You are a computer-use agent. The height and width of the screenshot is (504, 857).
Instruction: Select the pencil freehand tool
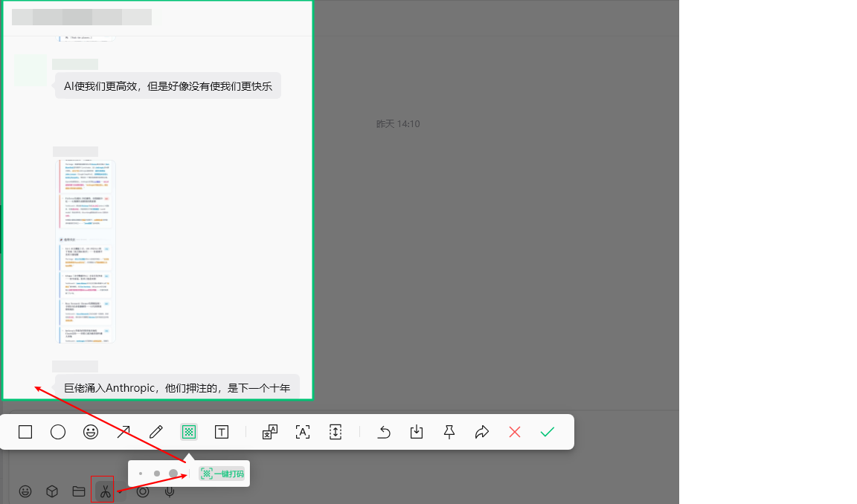click(156, 432)
